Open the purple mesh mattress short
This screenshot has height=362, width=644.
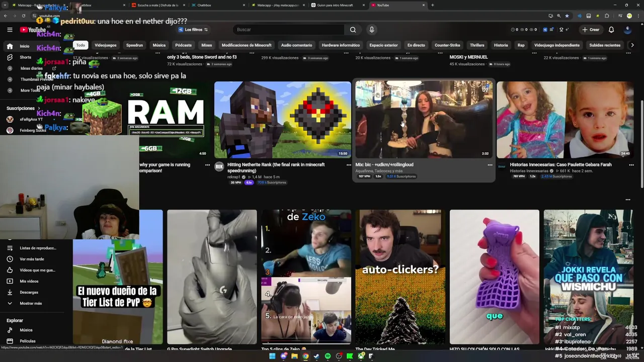[x=494, y=277]
